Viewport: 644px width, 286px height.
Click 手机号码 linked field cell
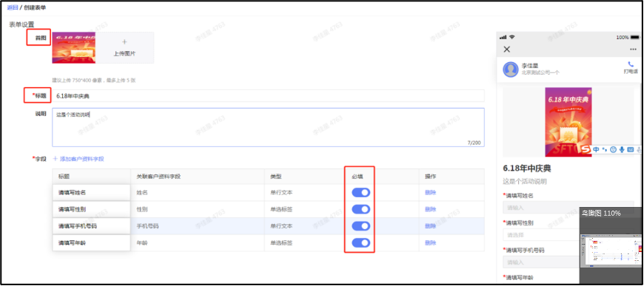pos(147,226)
